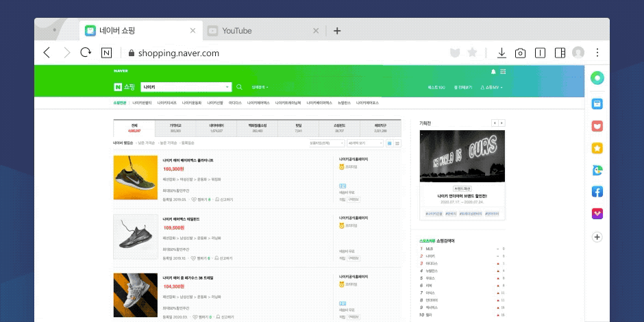
Task: Toggle the side panel icon
Action: (560, 53)
